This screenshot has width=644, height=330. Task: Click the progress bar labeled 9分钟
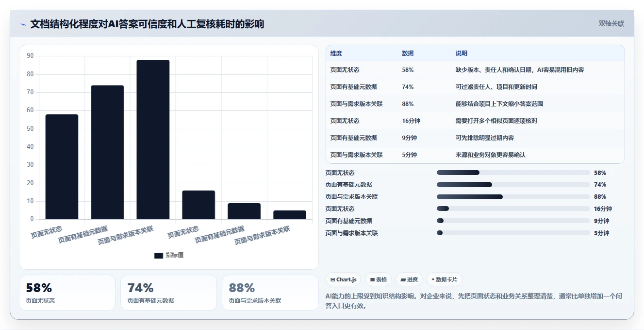pyautogui.click(x=513, y=221)
